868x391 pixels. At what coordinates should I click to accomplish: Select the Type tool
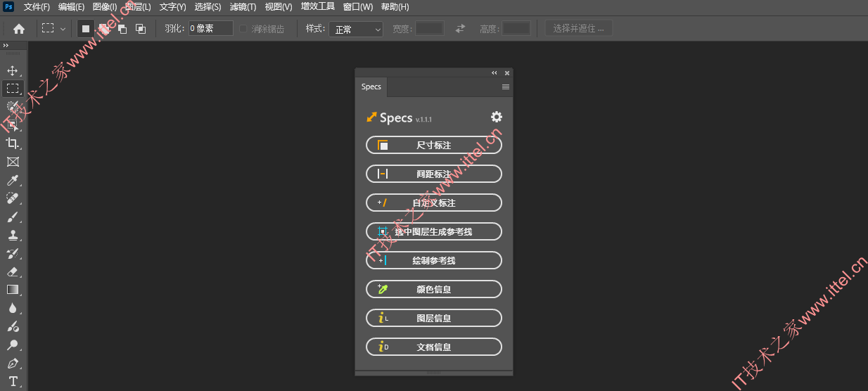point(13,381)
